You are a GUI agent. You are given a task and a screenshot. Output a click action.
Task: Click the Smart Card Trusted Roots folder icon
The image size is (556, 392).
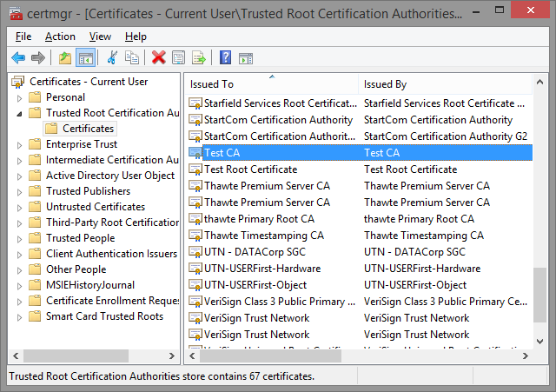(x=35, y=316)
